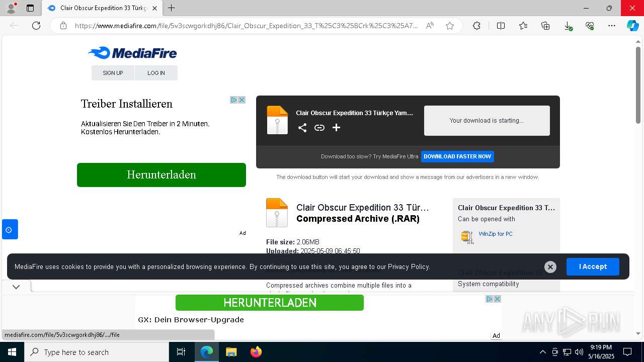Open Browser essentials icon

pos(590,26)
